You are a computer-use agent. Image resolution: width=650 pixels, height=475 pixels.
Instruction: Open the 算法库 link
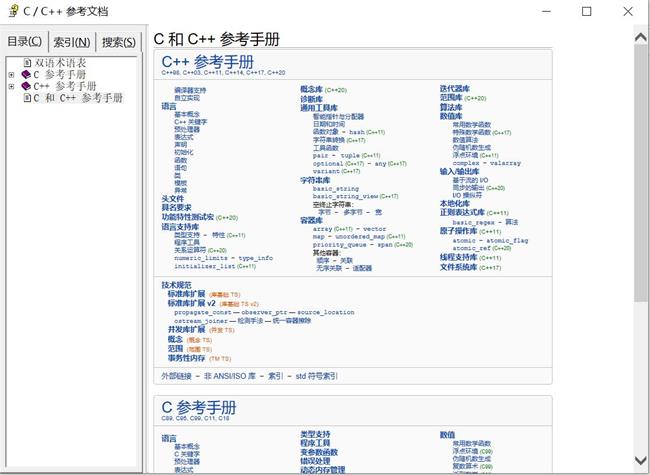click(x=451, y=107)
